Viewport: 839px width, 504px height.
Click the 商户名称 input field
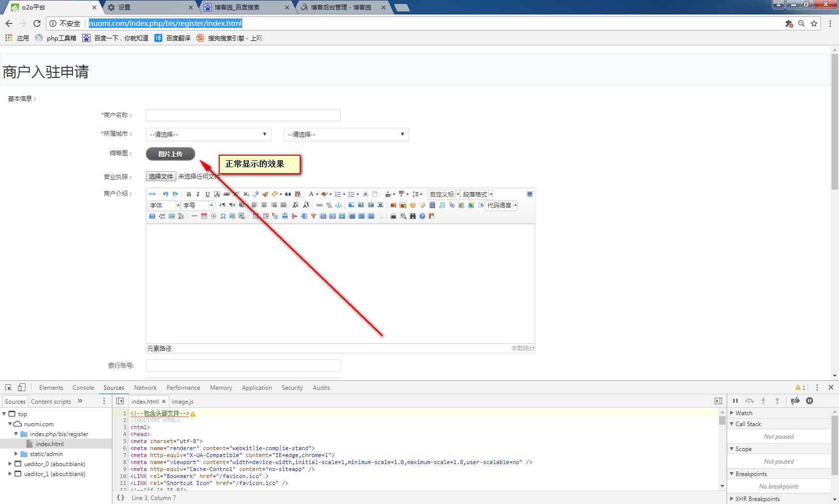pos(243,115)
